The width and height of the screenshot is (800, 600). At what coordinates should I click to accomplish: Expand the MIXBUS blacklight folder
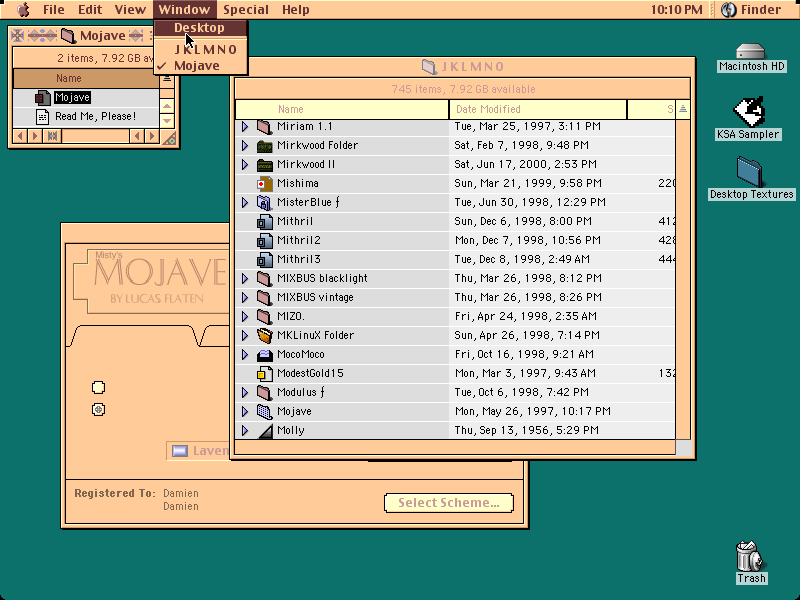click(245, 279)
